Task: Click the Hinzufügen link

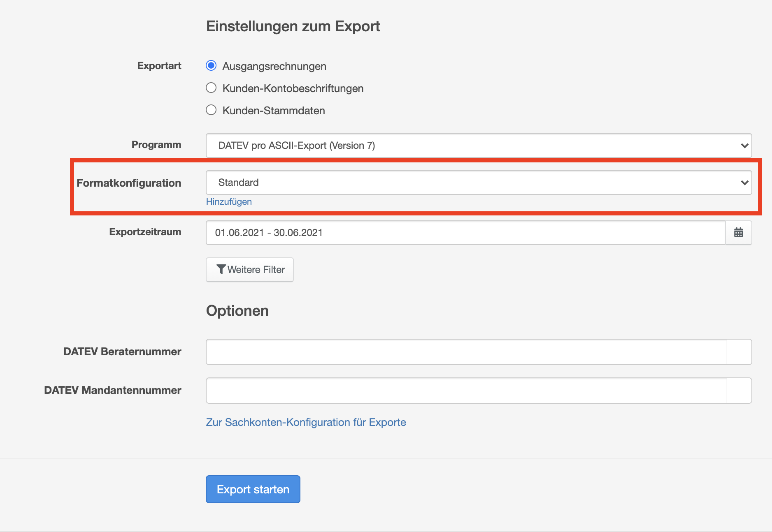Action: click(229, 202)
